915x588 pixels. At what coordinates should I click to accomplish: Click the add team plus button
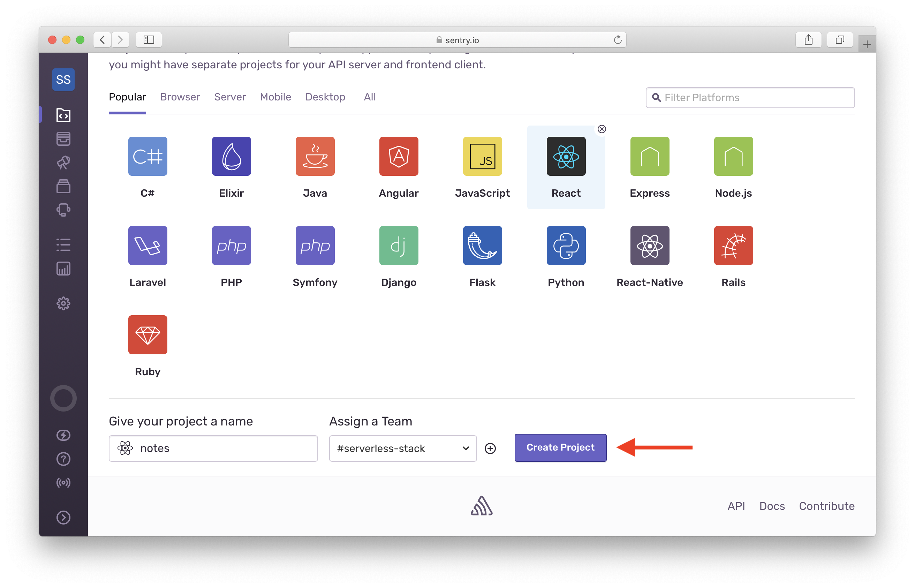(491, 447)
